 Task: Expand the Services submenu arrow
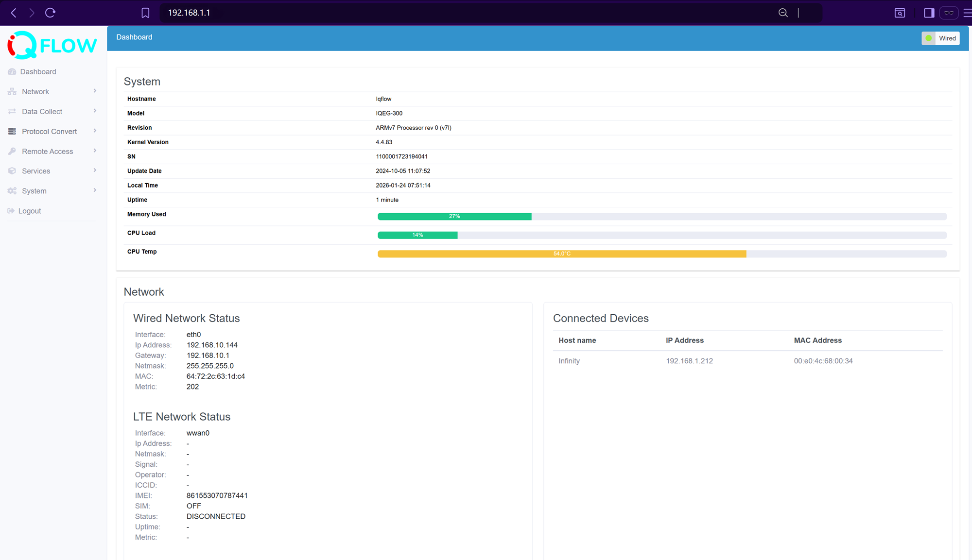(94, 170)
